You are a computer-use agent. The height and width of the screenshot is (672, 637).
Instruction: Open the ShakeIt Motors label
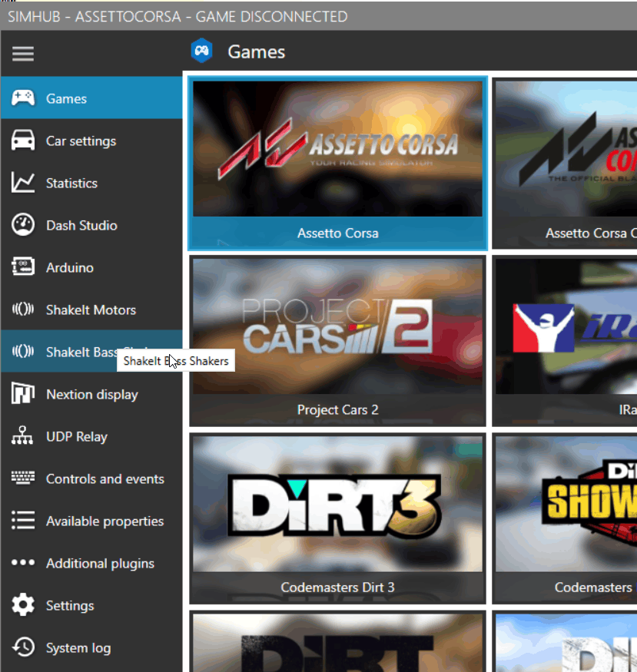click(91, 310)
